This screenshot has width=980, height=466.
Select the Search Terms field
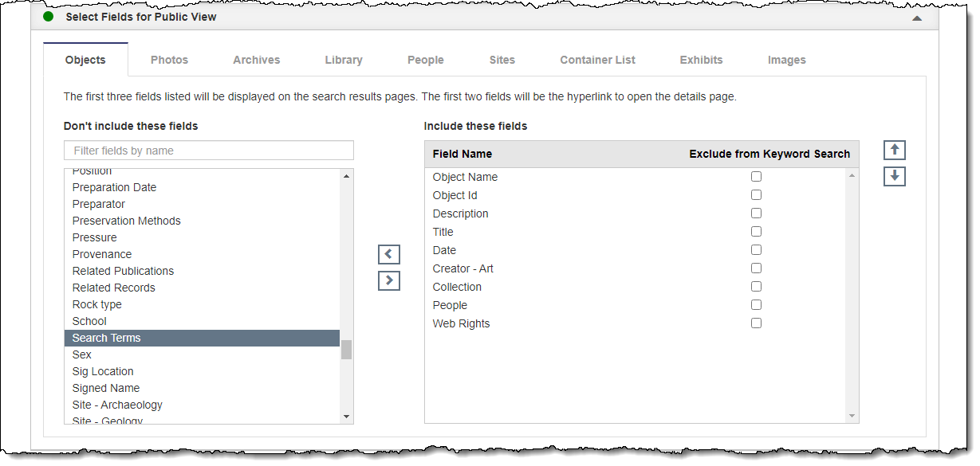[106, 338]
